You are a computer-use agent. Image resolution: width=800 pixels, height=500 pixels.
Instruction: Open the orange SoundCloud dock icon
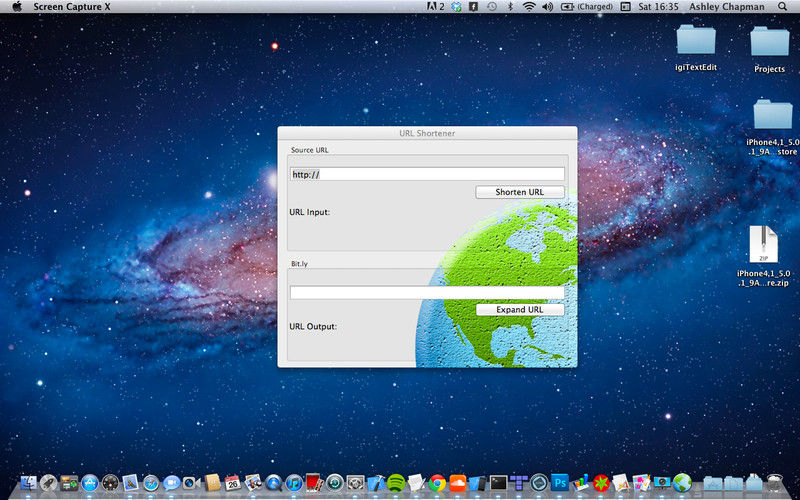coord(458,483)
